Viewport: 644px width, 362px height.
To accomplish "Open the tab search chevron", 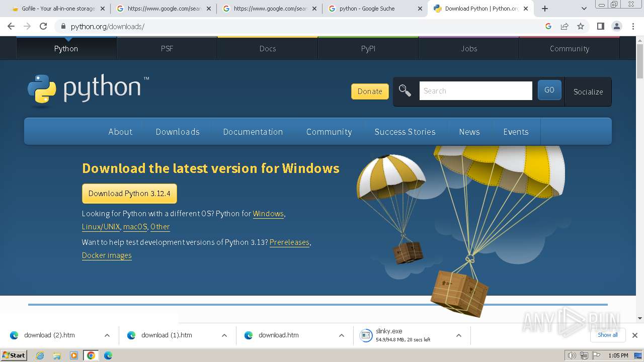I will 584,9.
